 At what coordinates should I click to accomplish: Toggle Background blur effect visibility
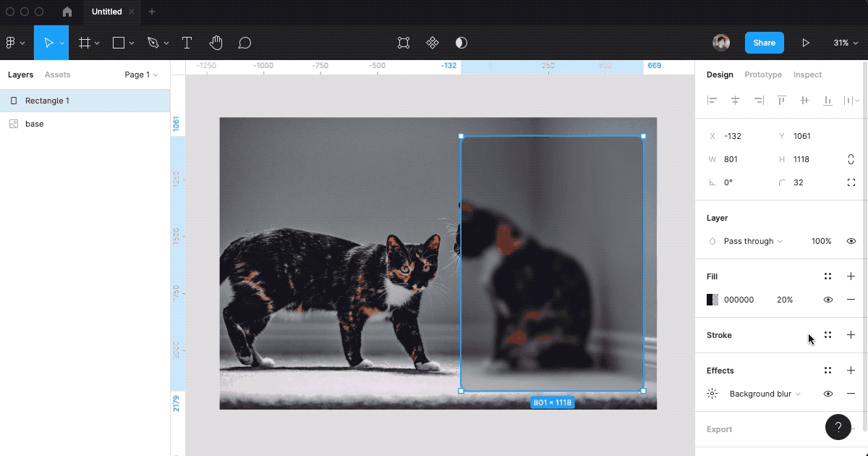828,394
